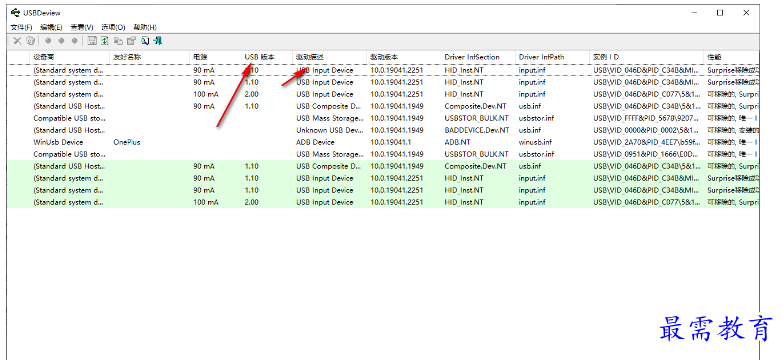Open Properties via the toolbar icon
The image size is (781, 360).
pos(131,41)
